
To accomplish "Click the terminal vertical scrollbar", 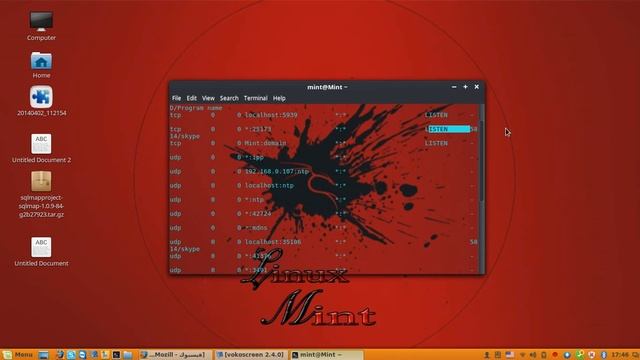I will pos(482,161).
